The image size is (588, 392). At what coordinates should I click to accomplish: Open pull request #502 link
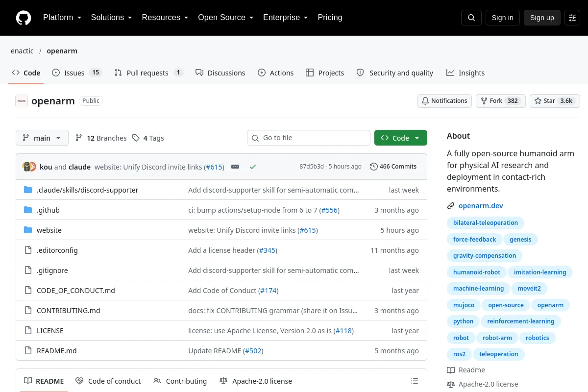click(x=253, y=351)
